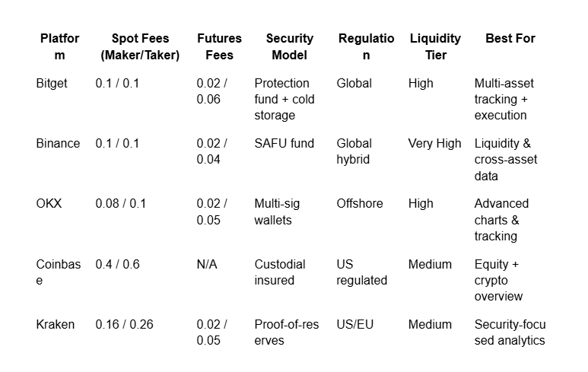Viewport: 588px width, 372px height.
Task: Click the US regulated cell
Action: click(x=361, y=272)
